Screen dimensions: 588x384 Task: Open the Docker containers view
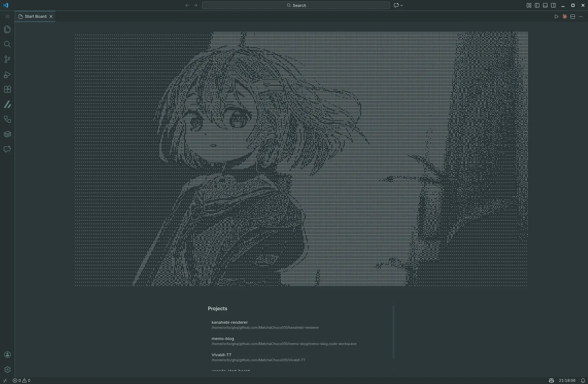(7, 134)
